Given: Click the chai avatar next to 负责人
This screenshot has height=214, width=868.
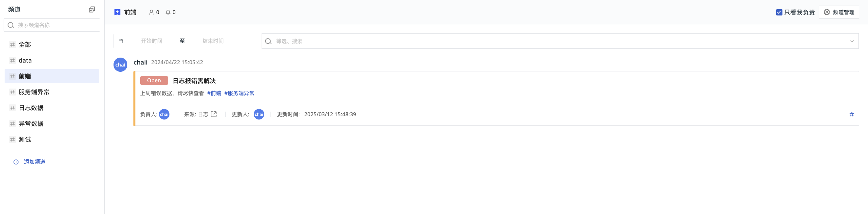Looking at the screenshot, I should click(x=164, y=114).
